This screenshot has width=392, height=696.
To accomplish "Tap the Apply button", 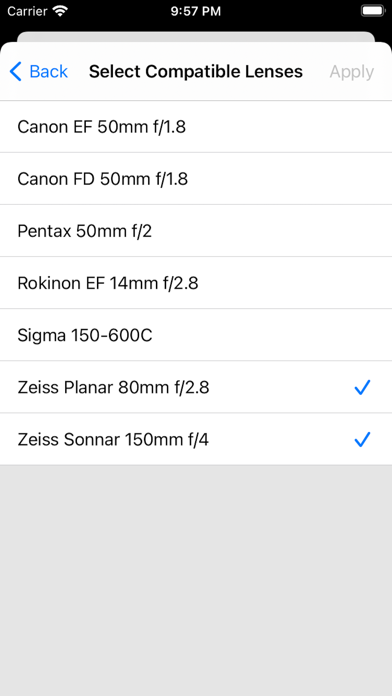I will click(352, 71).
